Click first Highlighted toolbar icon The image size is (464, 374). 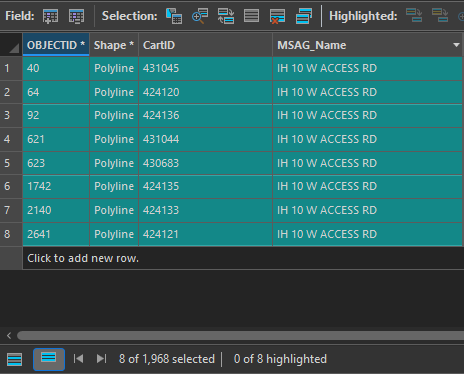(414, 15)
